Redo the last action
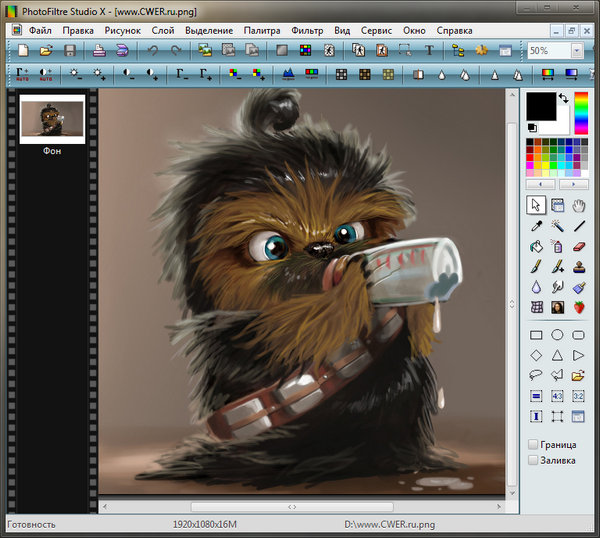The width and height of the screenshot is (600, 538). point(176,51)
